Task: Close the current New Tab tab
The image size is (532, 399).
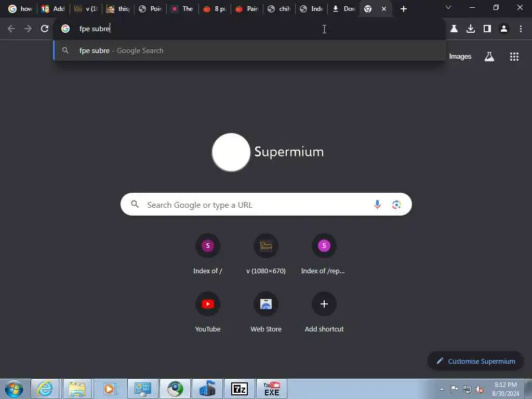Action: tap(384, 9)
